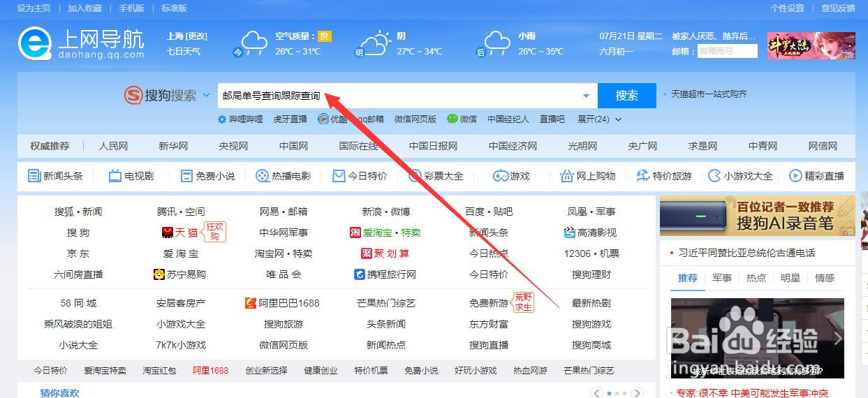Open 特价旅游 category icon
Image resolution: width=868 pixels, height=398 pixels.
[x=642, y=176]
